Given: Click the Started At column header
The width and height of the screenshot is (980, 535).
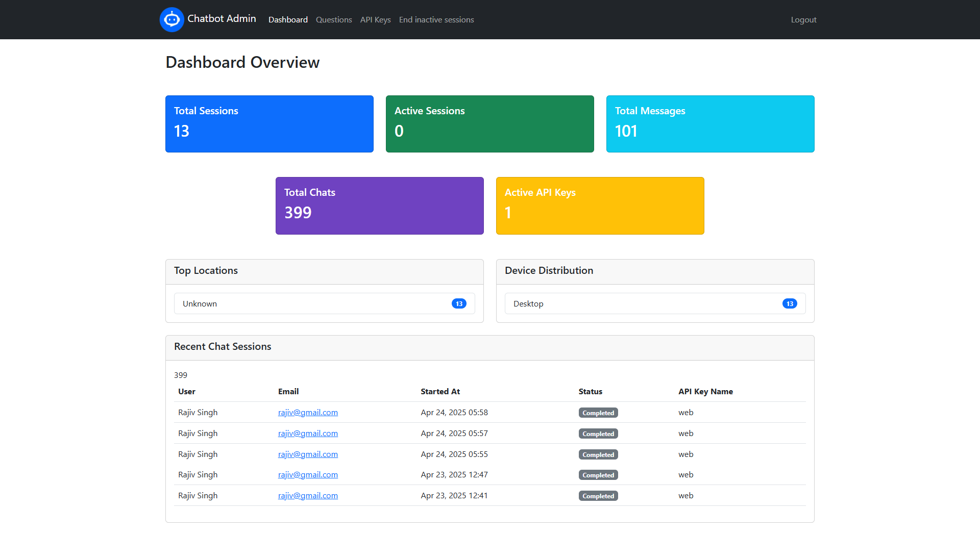Looking at the screenshot, I should [440, 391].
